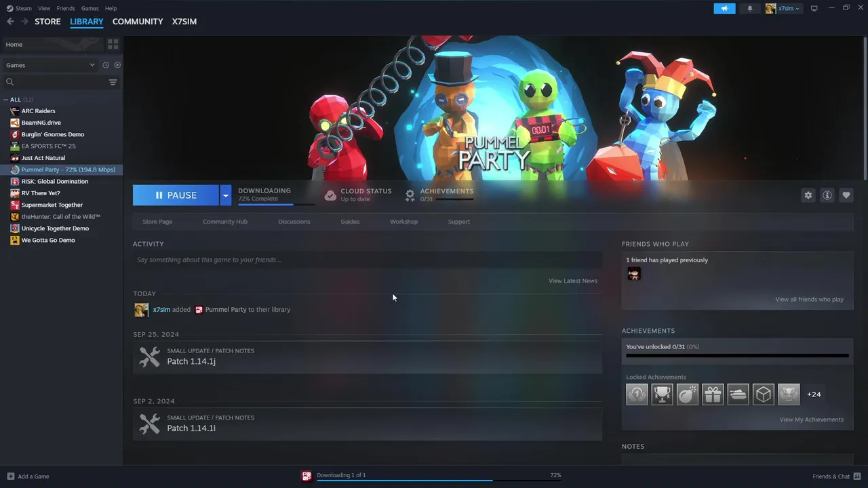
Task: Go forward with the right arrow
Action: tap(24, 22)
